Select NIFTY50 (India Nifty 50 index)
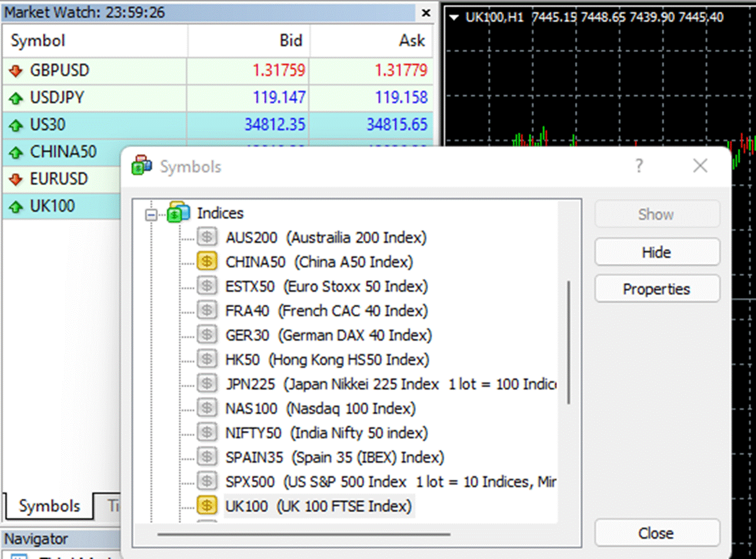The image size is (756, 559). tap(327, 433)
